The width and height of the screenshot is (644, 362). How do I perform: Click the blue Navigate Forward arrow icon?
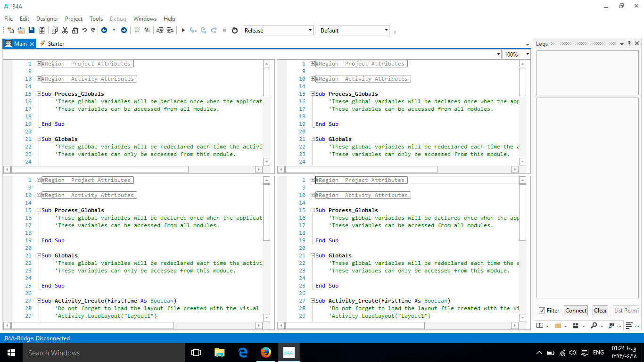[124, 30]
